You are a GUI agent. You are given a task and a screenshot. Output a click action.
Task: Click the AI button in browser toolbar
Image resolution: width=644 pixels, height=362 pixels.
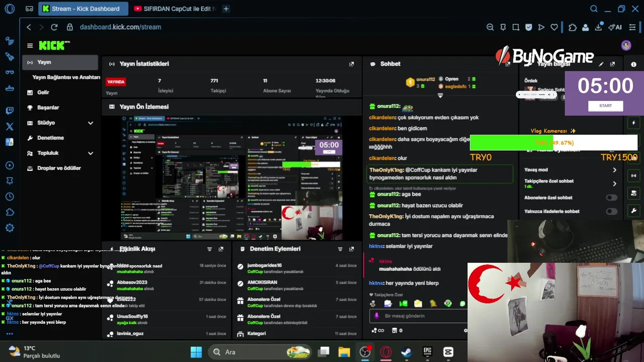(615, 27)
